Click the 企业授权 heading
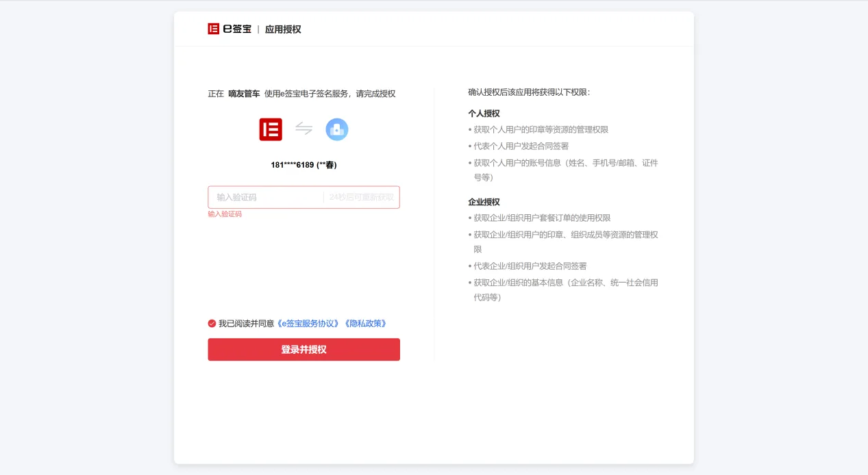The height and width of the screenshot is (475, 868). [484, 202]
